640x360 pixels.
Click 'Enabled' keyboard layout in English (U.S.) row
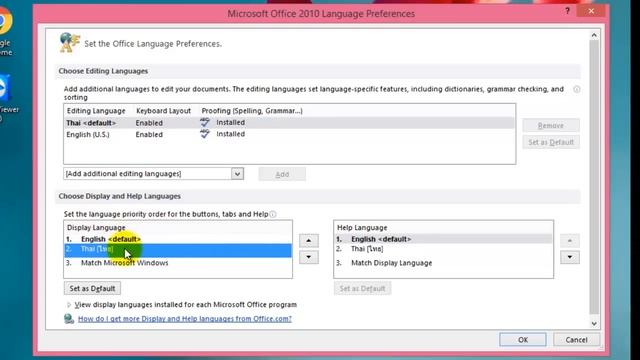(x=149, y=134)
